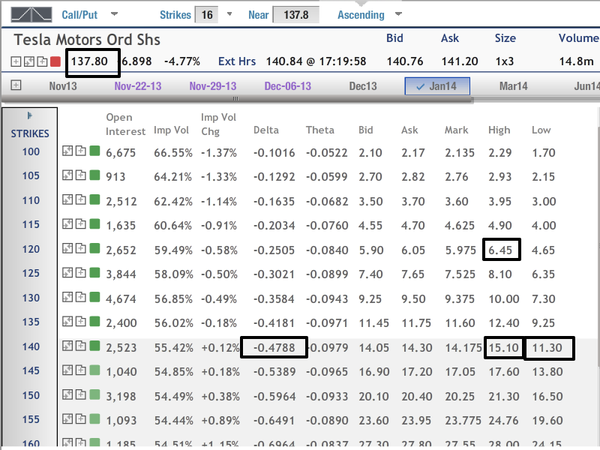Click second chart icon under Tesla Motors title
The image size is (600, 450).
29,62
